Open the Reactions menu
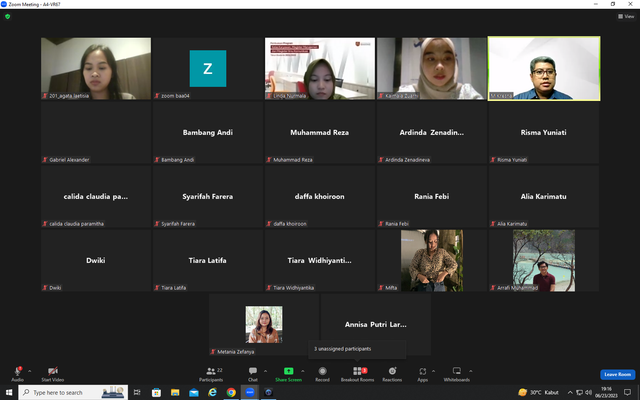 [392, 374]
